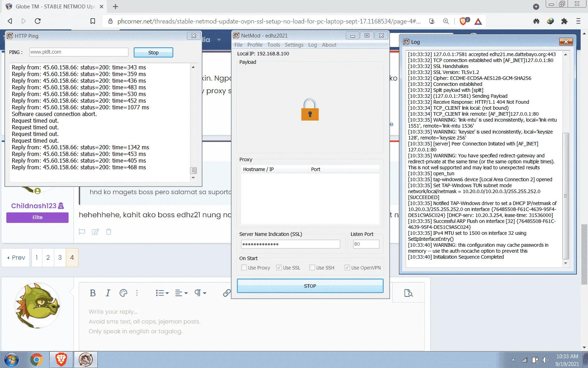Open the zoom magnifier icon in the address bar
The image size is (588, 368).
(446, 21)
